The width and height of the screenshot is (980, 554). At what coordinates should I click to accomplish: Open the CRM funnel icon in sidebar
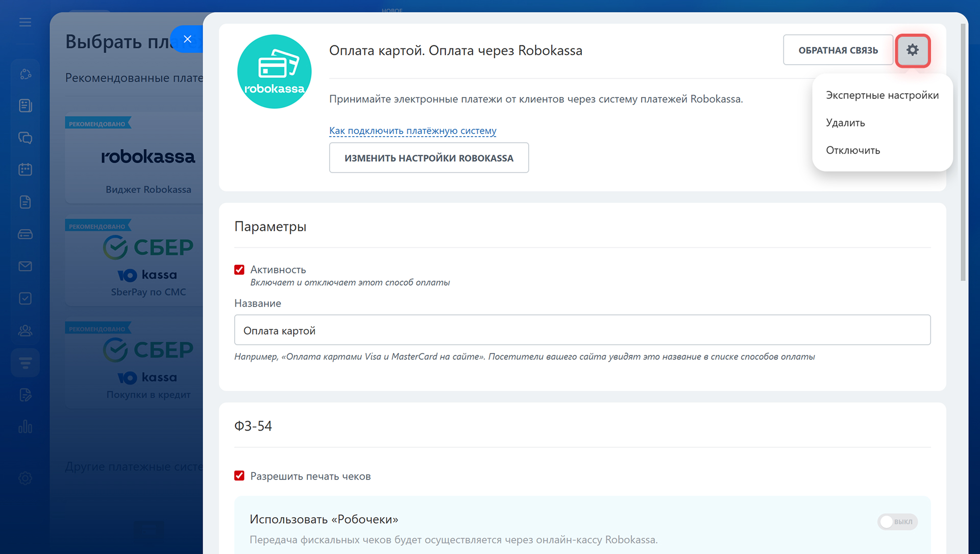25,363
